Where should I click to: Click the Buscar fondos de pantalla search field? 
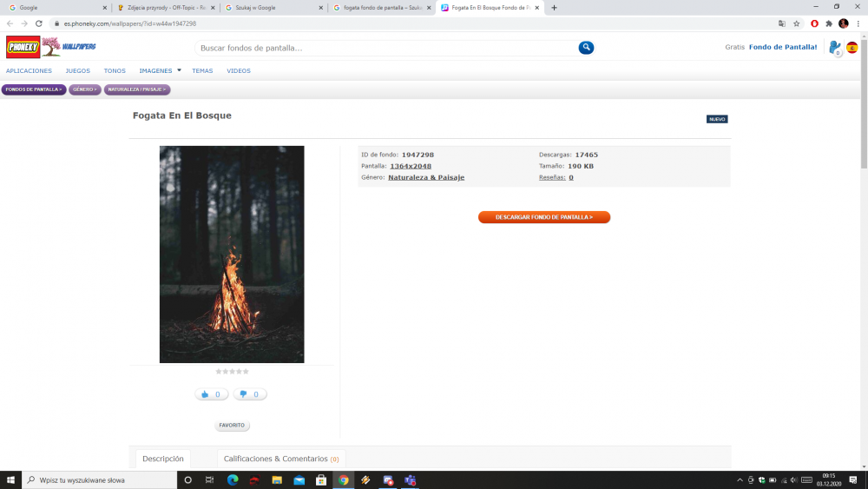tap(386, 48)
